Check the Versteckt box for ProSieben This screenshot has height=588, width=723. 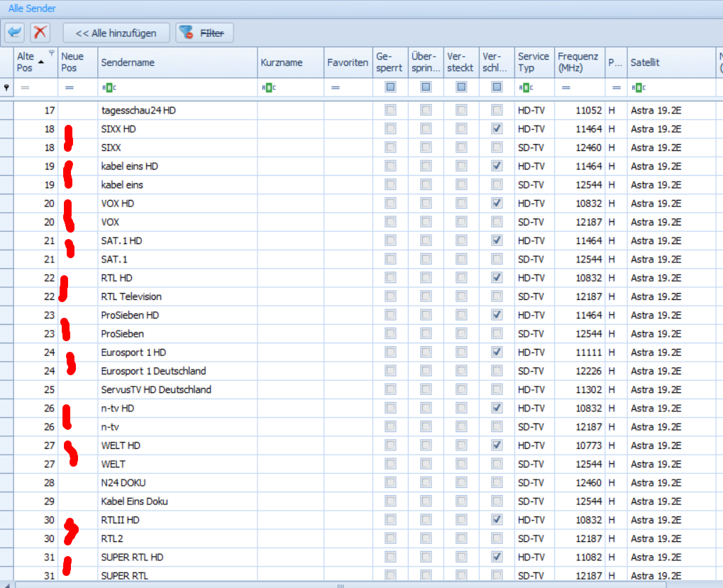[462, 333]
